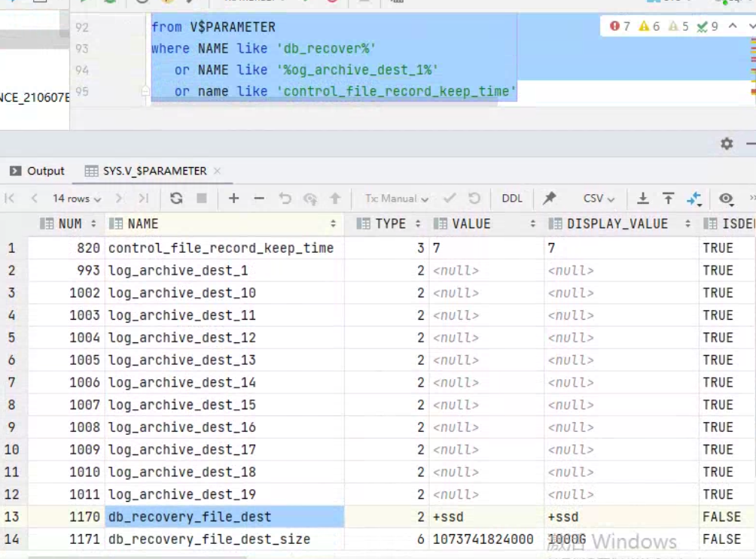Select VALUE cell +ssd
Screen dimensions: 756x559
[x=486, y=517]
